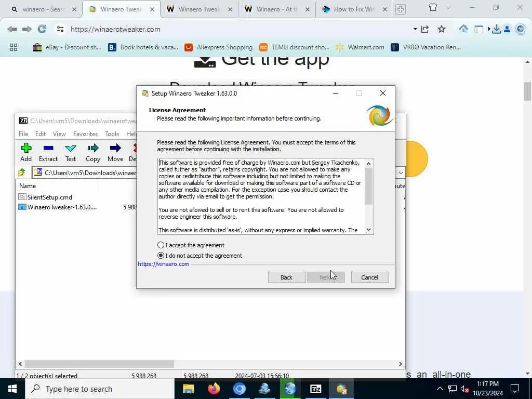This screenshot has height=399, width=532.
Task: Reload the page in browser
Action: [42, 29]
